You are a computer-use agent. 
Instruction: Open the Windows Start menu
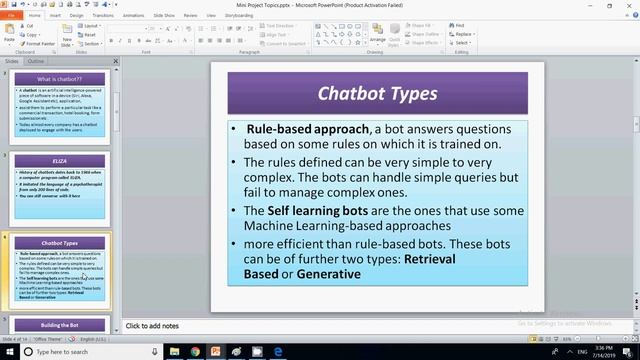(10, 352)
